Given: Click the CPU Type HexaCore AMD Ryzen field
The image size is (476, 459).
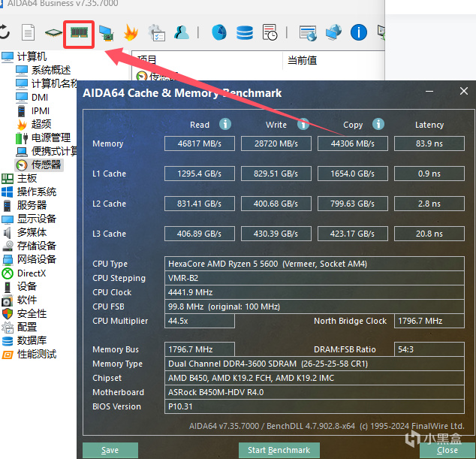Looking at the screenshot, I should pyautogui.click(x=314, y=264).
